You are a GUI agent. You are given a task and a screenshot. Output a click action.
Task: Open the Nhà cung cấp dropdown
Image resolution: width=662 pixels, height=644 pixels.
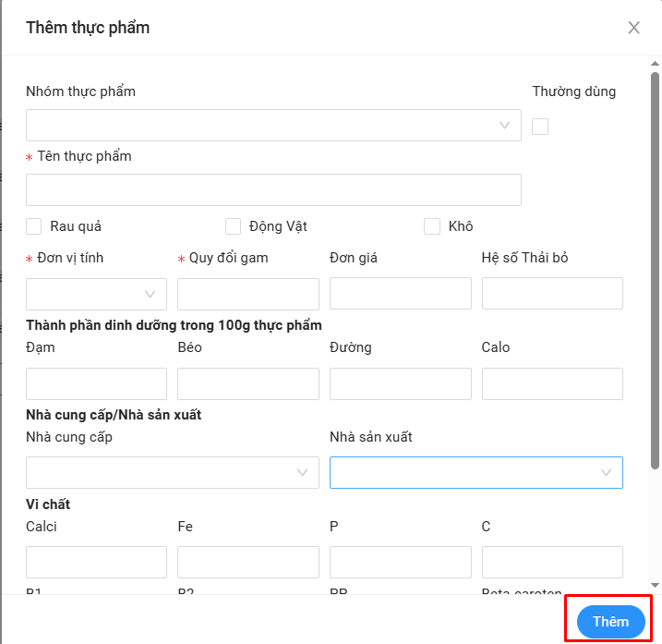172,472
